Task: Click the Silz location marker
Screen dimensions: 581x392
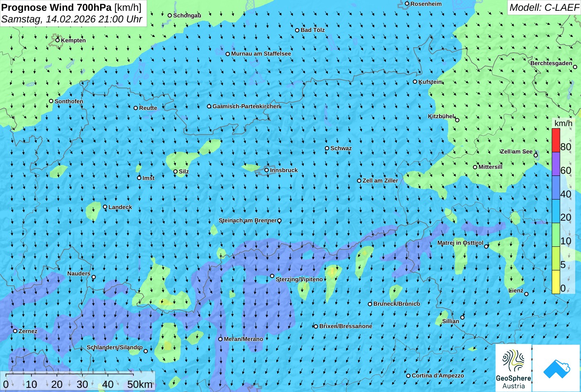Action: point(175,171)
